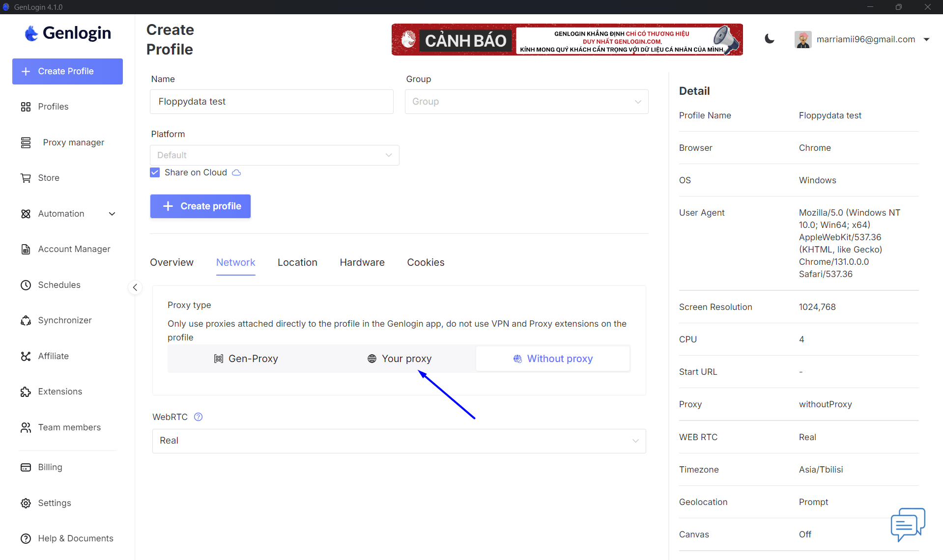Select the Your proxy option
This screenshot has height=560, width=943.
pos(399,359)
